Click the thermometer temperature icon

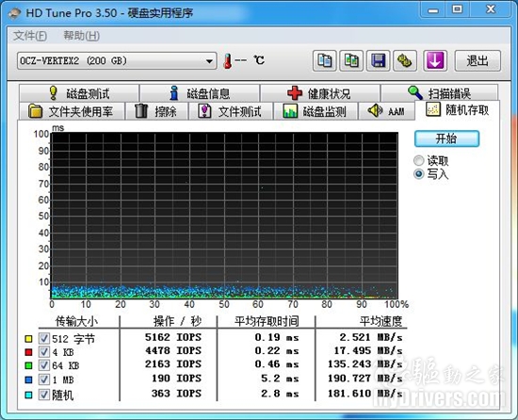[227, 61]
